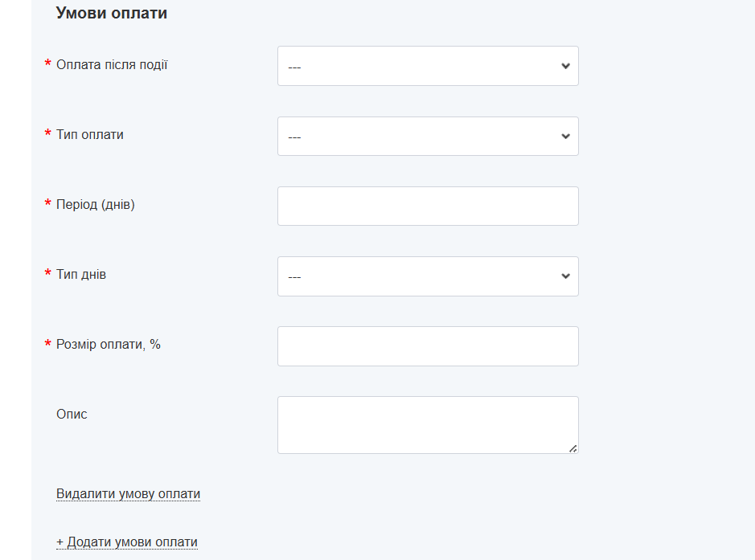Click into 'Розмір оплати, %' input field
This screenshot has width=755, height=560.
pos(427,346)
